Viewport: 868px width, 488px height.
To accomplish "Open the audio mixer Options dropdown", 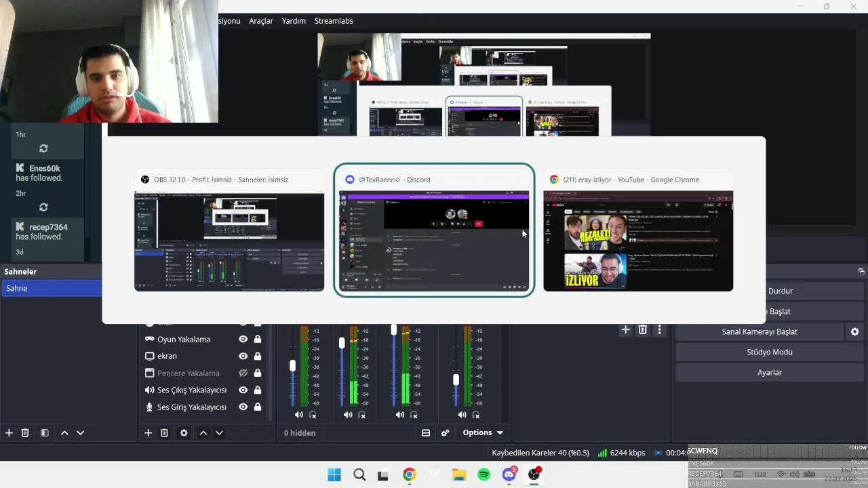I will point(483,432).
